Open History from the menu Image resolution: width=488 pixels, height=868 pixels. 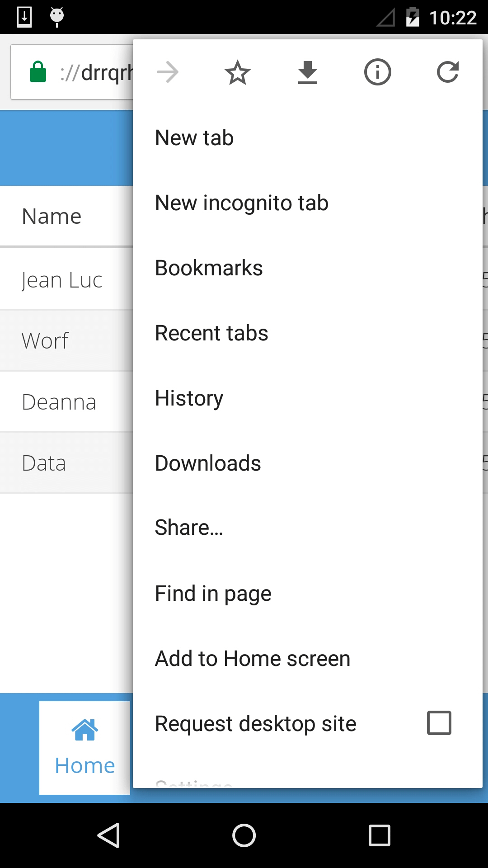(x=308, y=398)
